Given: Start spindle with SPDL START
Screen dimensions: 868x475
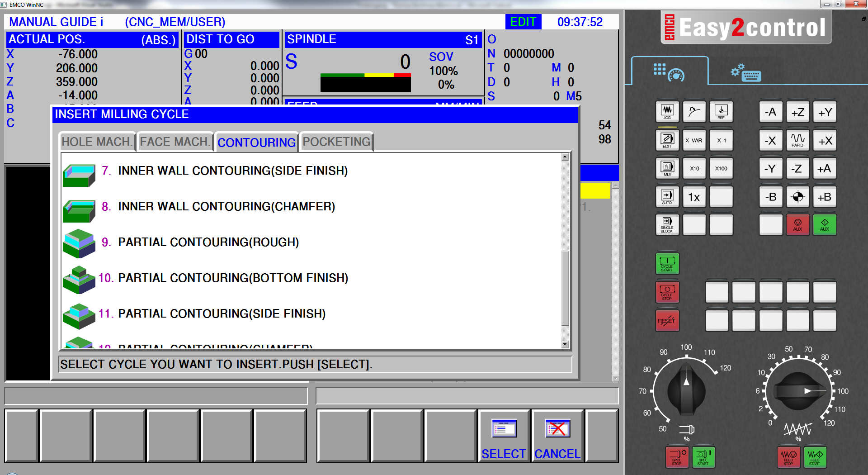Looking at the screenshot, I should [x=703, y=457].
